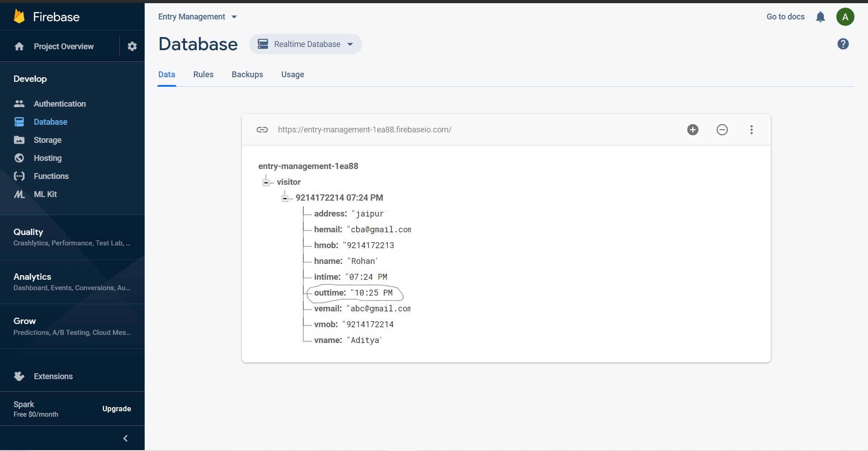Click the circled minus icon in the toolbar
This screenshot has width=868, height=451.
tap(722, 130)
